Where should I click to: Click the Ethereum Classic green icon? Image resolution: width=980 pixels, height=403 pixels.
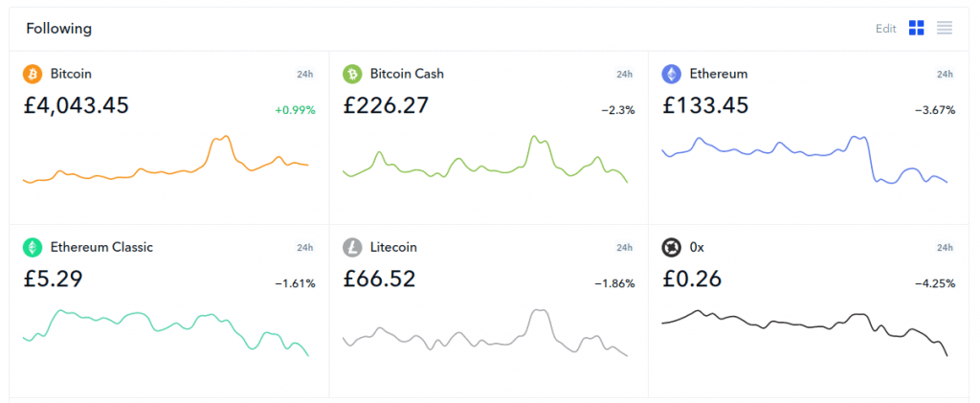[33, 247]
